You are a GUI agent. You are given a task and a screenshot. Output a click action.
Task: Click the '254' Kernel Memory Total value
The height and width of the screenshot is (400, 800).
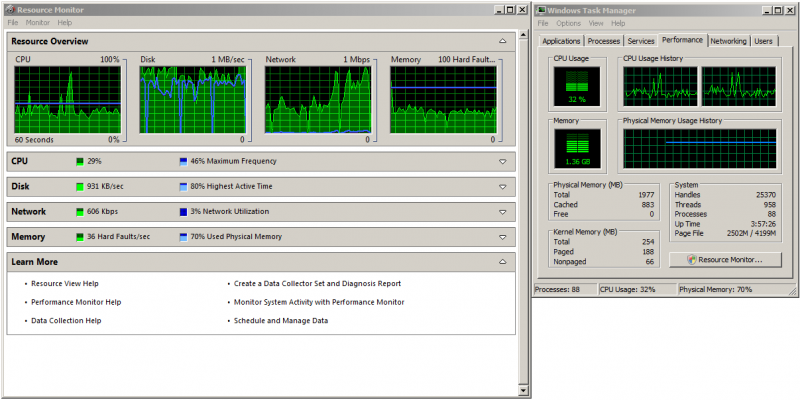[648, 242]
